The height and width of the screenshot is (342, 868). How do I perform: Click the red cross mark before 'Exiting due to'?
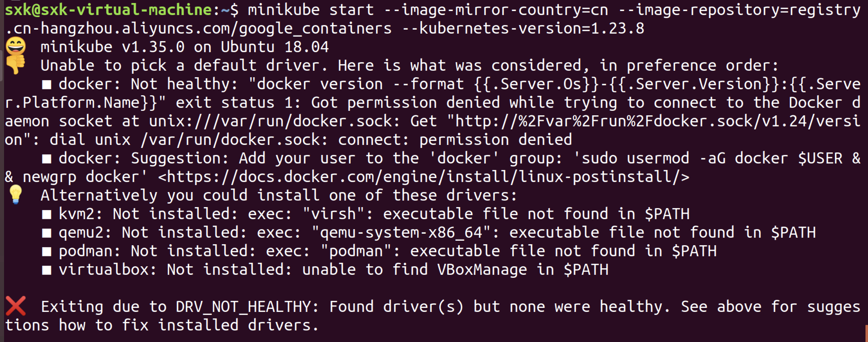click(x=16, y=306)
